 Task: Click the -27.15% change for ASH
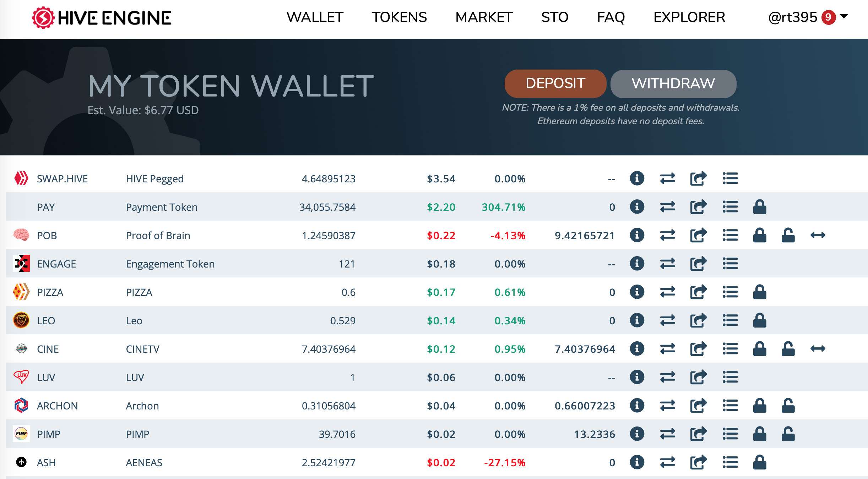[x=505, y=463]
